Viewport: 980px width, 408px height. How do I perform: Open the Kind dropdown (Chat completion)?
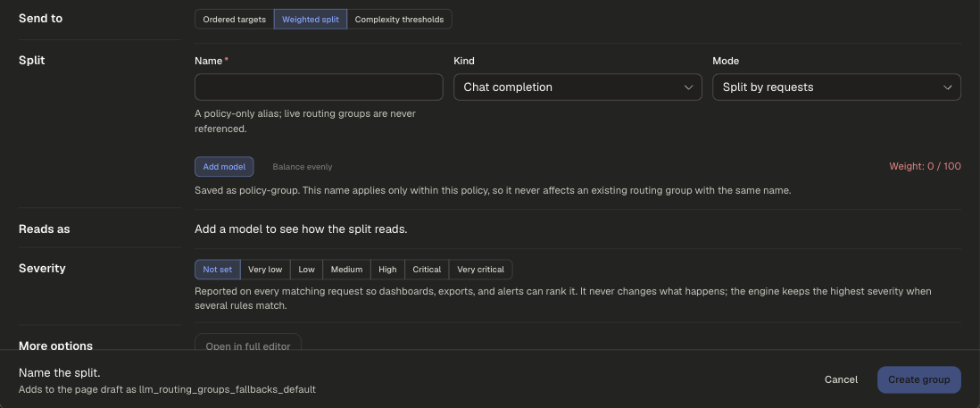(577, 87)
